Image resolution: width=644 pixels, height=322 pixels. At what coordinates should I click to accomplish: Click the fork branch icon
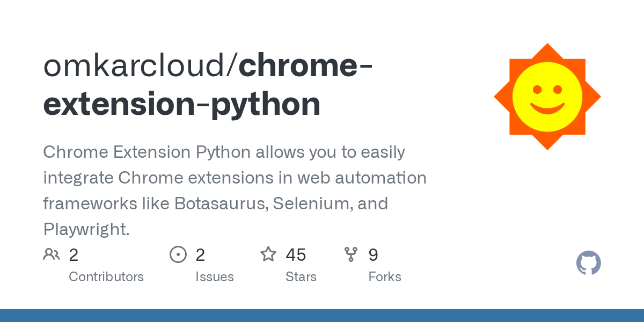tap(351, 254)
